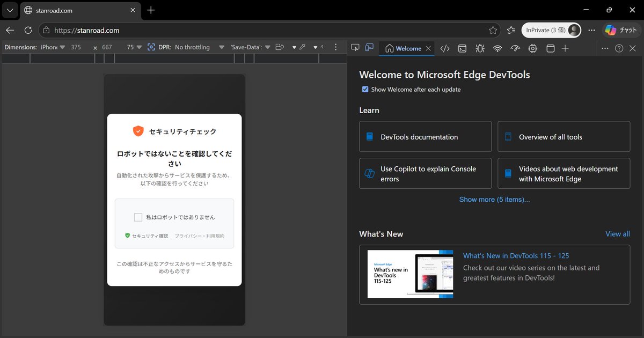
Task: Open the Network wifi icon panel
Action: 497,48
